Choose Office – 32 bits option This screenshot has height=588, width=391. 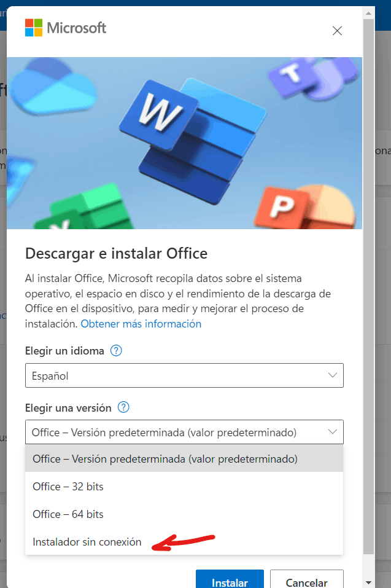[184, 487]
